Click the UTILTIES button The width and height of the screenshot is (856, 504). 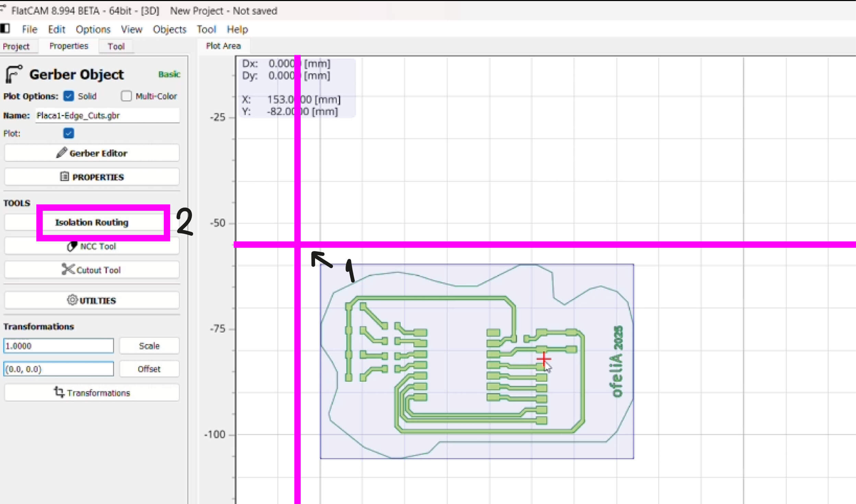92,300
